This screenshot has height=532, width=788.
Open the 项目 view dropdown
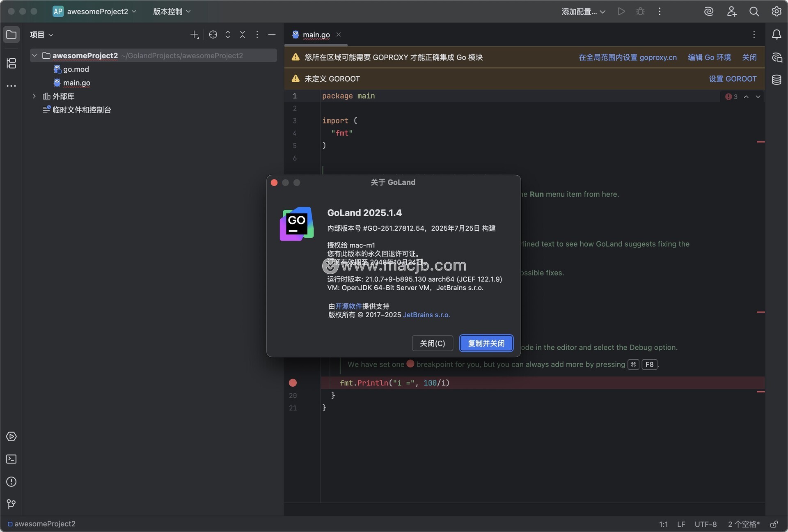point(41,34)
